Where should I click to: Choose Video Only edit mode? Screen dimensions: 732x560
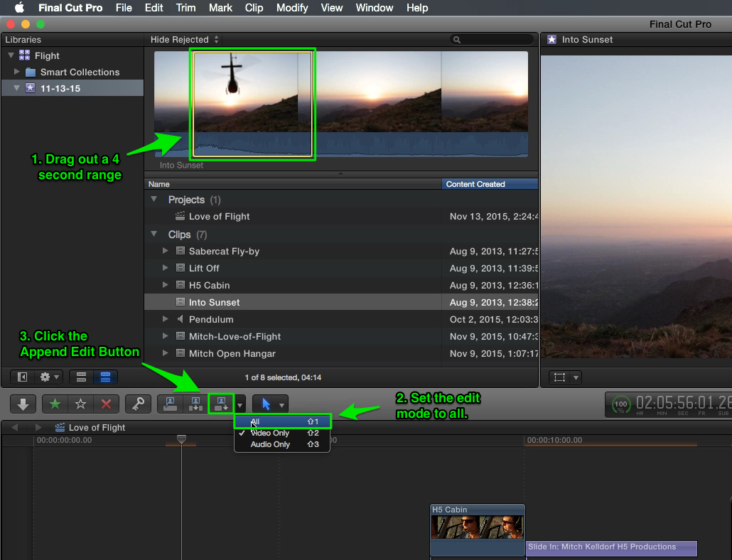coord(282,433)
